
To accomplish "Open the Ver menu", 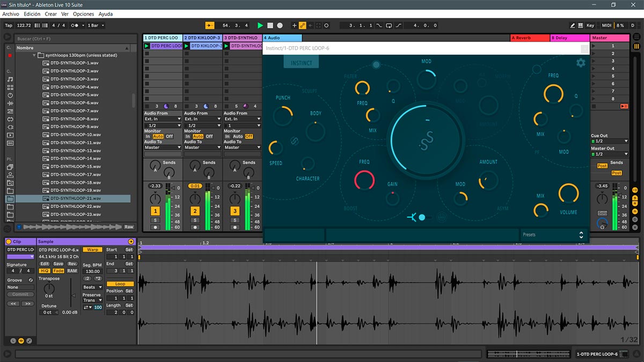I will click(65, 14).
